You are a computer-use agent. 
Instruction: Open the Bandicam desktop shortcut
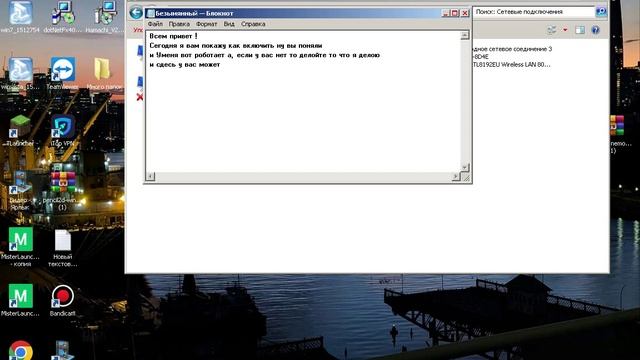(62, 300)
